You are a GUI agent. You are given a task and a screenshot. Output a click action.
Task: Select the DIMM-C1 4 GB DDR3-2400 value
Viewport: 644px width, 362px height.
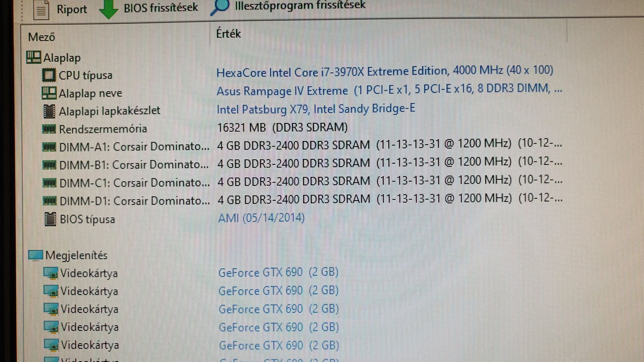pyautogui.click(x=390, y=181)
